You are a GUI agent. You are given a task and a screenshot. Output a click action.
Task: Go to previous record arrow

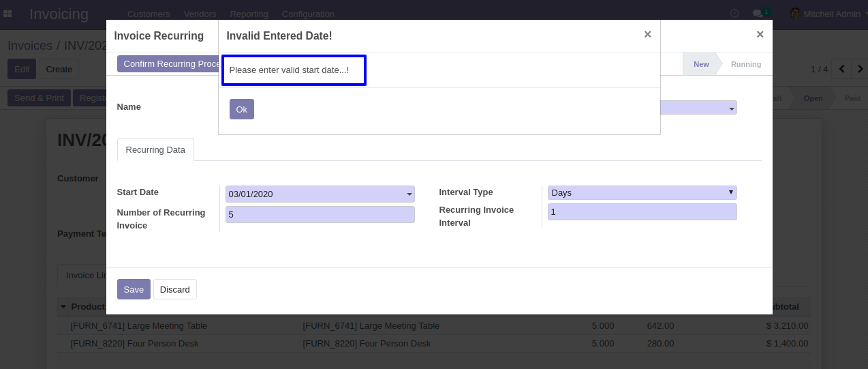pos(842,69)
